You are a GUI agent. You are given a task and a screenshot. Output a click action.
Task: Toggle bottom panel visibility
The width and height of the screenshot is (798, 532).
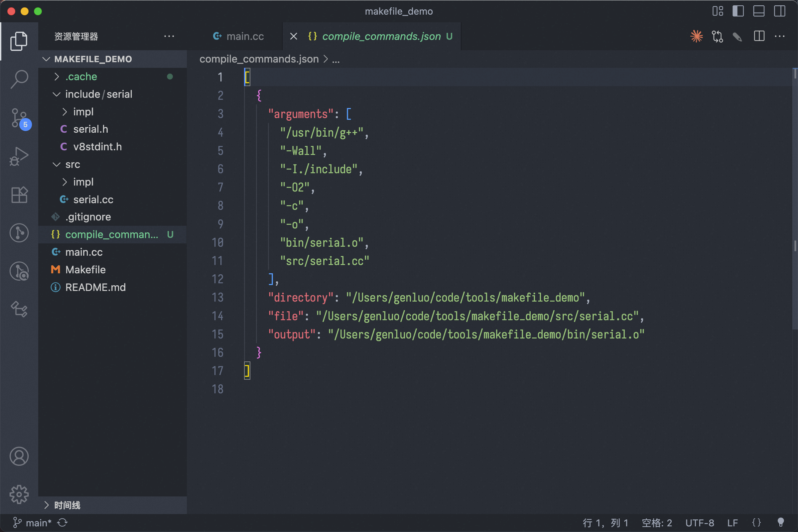click(x=759, y=11)
